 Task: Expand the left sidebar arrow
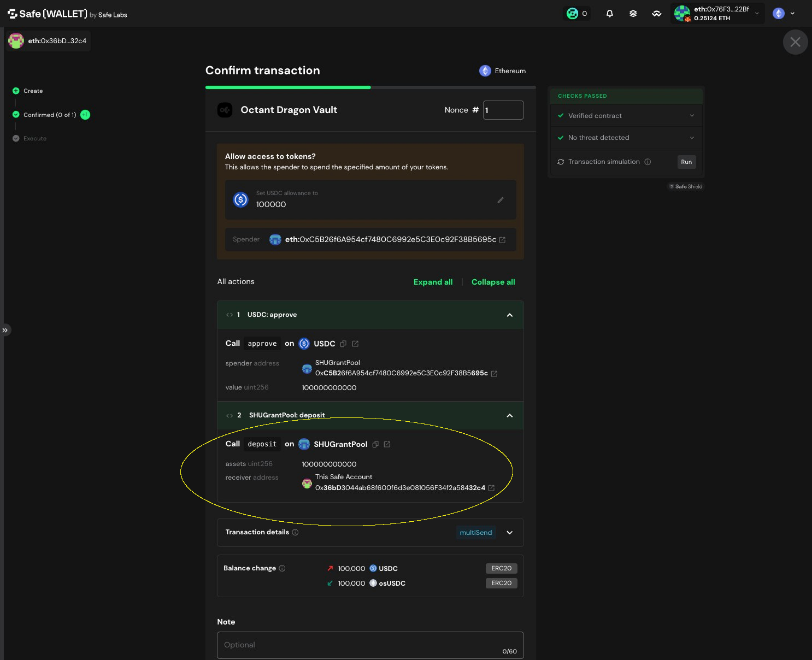tap(5, 330)
